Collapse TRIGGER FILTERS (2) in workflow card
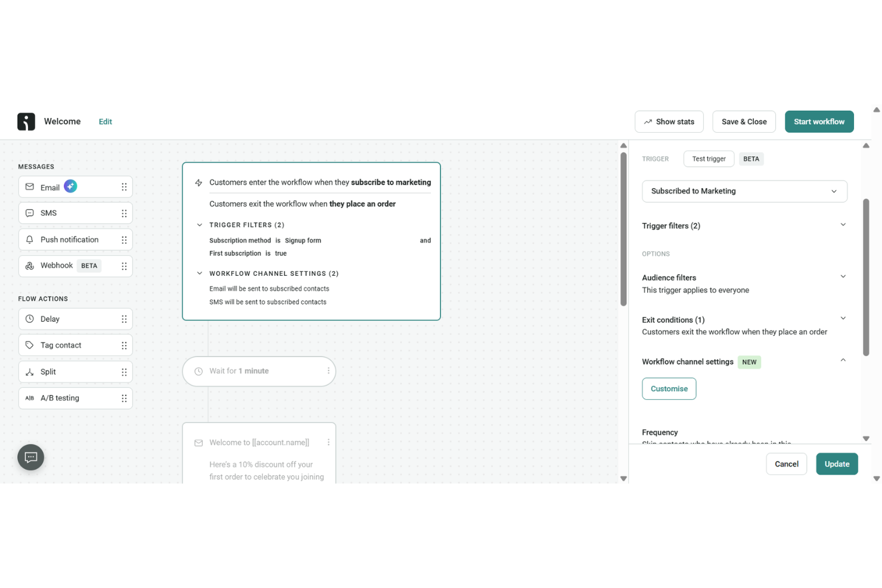Screen dimensions: 882x588 click(200, 225)
